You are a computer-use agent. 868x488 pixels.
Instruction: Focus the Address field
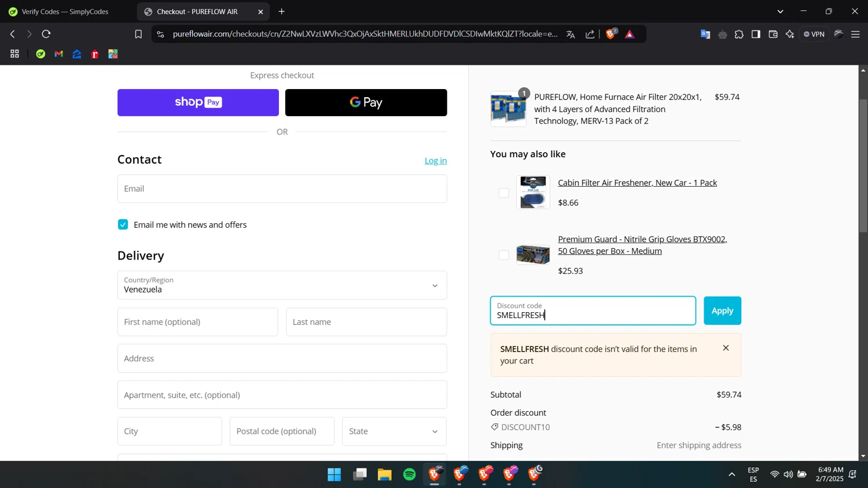click(282, 358)
